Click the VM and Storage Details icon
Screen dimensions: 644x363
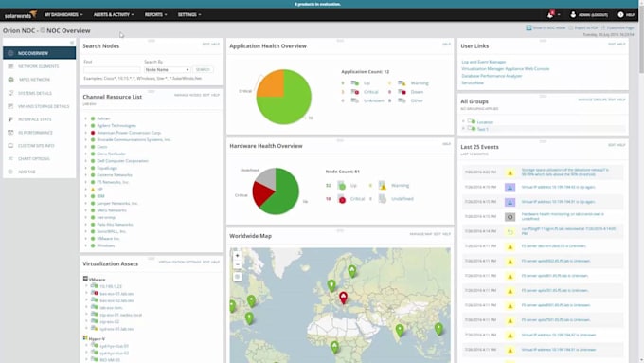[10, 106]
